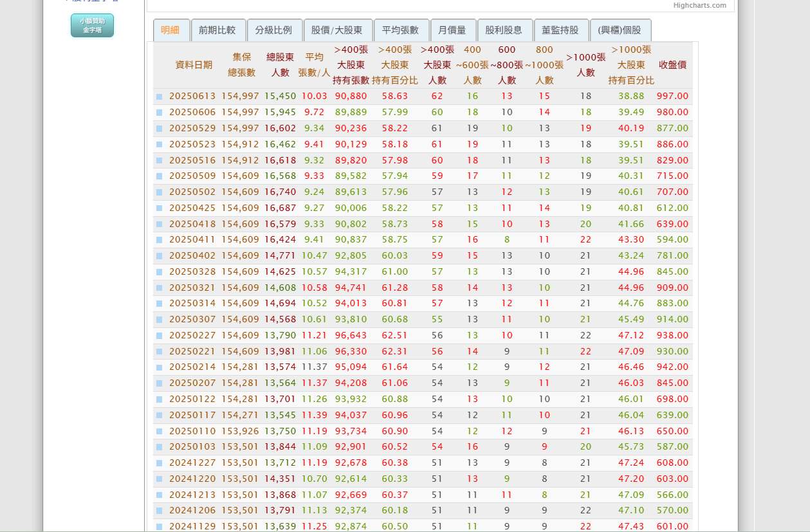Click the 資料日期 column header

pos(193,64)
